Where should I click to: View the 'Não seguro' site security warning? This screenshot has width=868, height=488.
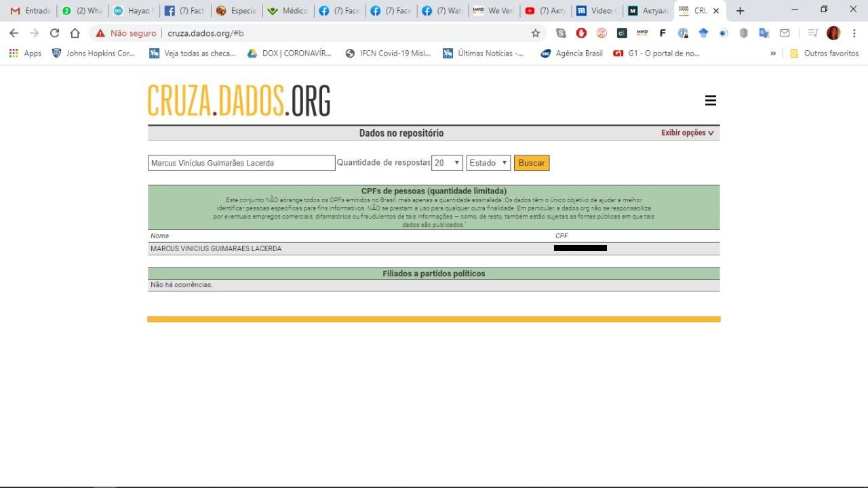pyautogui.click(x=125, y=33)
